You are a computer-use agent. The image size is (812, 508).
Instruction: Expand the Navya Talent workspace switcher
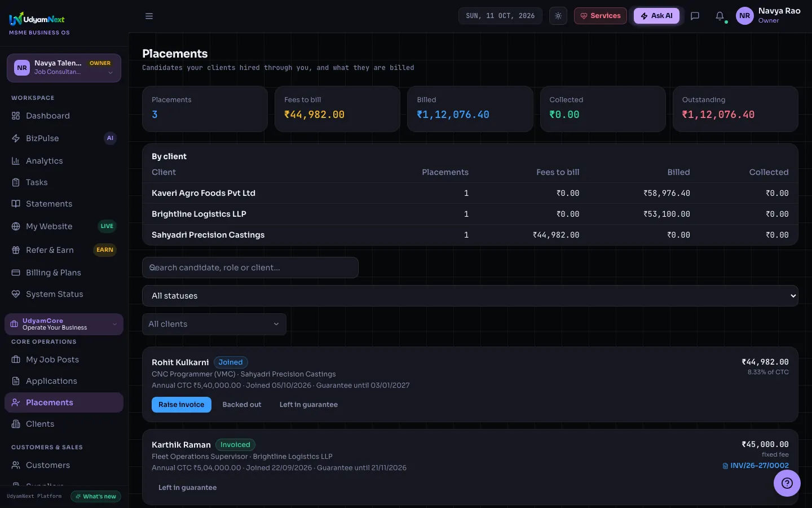[64, 68]
